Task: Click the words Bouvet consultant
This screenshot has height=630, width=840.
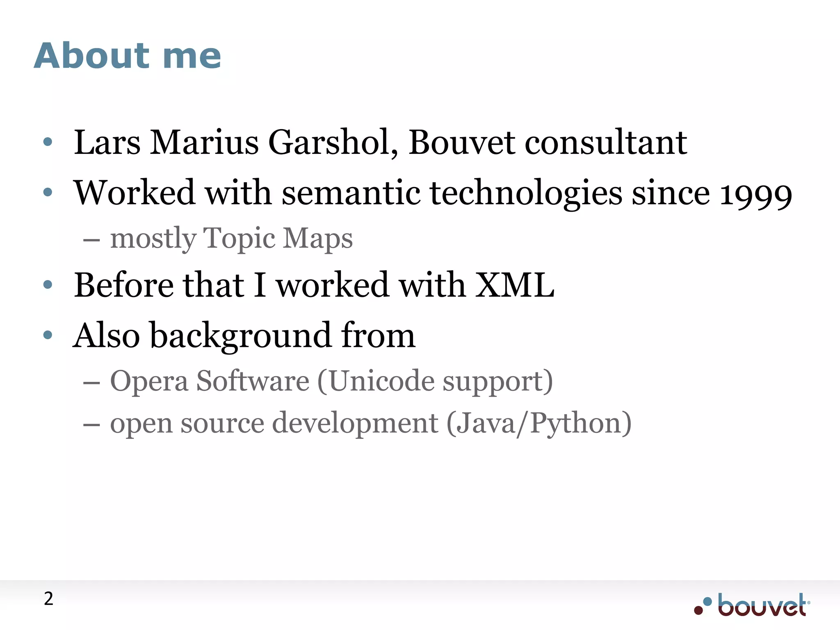Action: click(x=548, y=142)
